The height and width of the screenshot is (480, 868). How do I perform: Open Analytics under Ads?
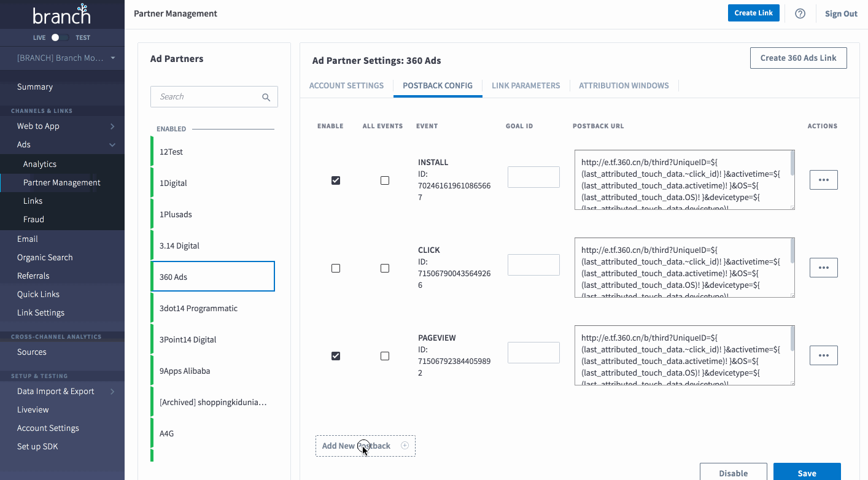tap(40, 165)
